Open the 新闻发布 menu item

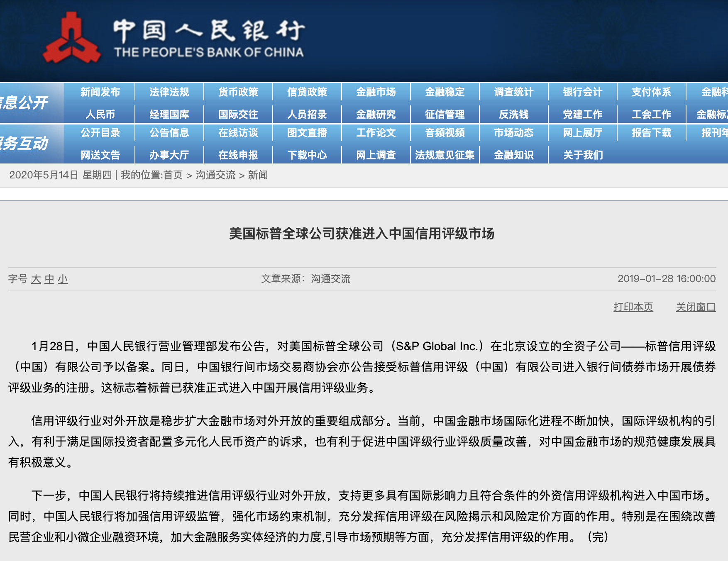click(100, 92)
